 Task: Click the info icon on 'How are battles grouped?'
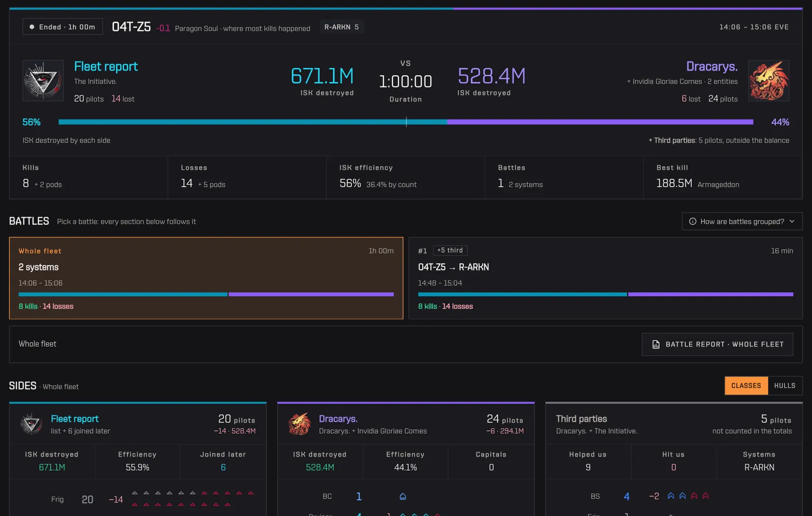point(692,221)
